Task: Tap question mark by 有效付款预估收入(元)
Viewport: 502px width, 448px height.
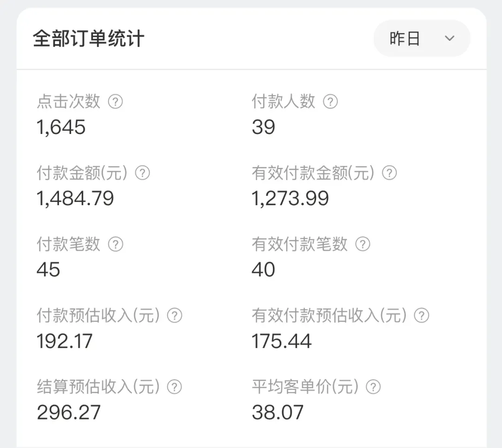Action: click(x=421, y=315)
